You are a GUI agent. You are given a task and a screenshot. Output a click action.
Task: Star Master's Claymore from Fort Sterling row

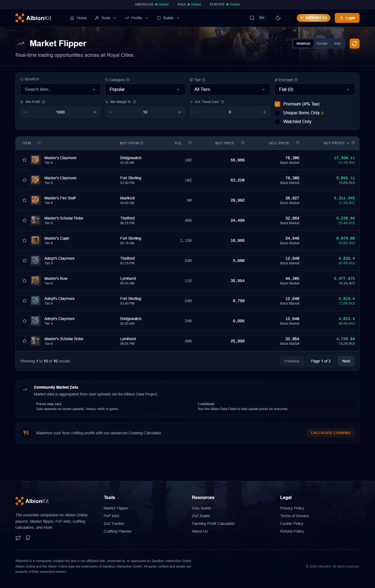(25, 180)
